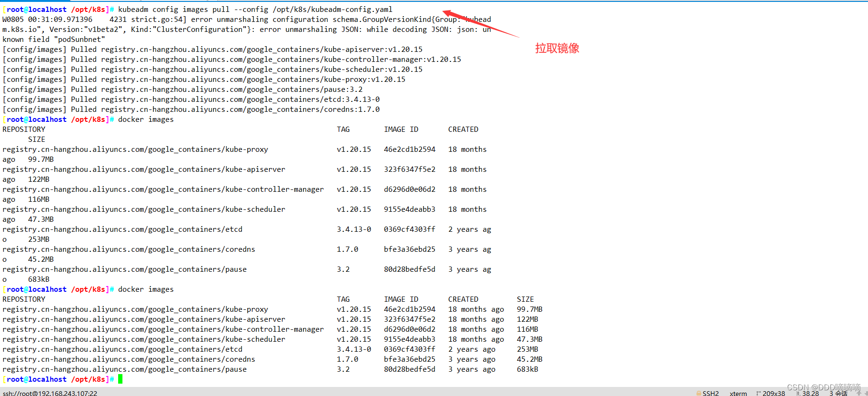Click image ID d6296d0e06d2 in second table

410,329
